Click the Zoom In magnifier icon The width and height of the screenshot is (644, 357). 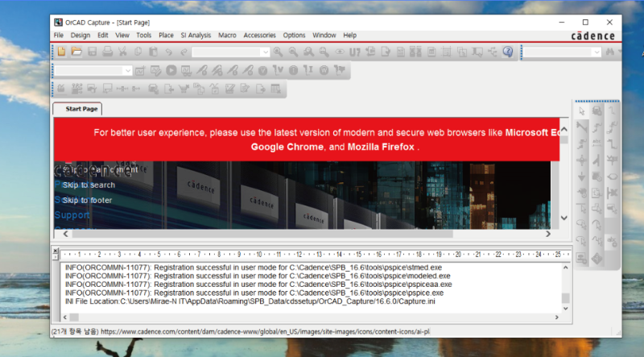click(278, 52)
